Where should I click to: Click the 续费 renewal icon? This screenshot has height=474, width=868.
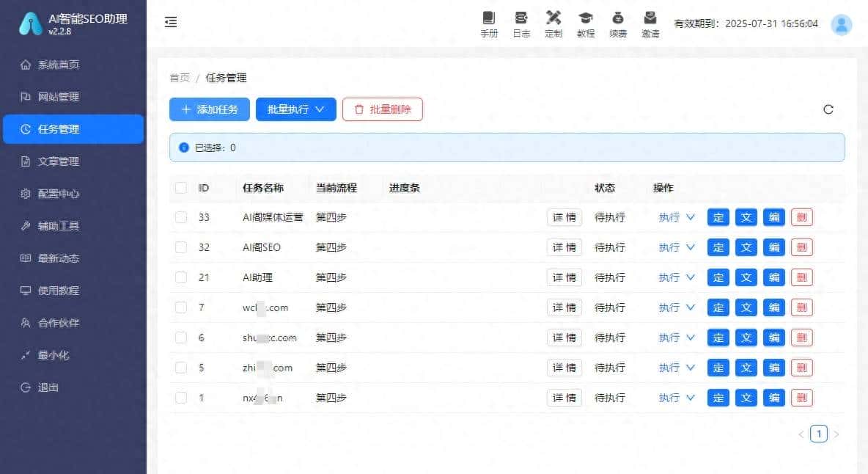point(618,22)
